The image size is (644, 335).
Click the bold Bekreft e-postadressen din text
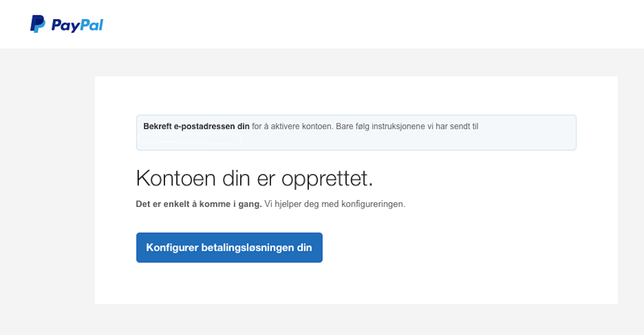point(196,127)
